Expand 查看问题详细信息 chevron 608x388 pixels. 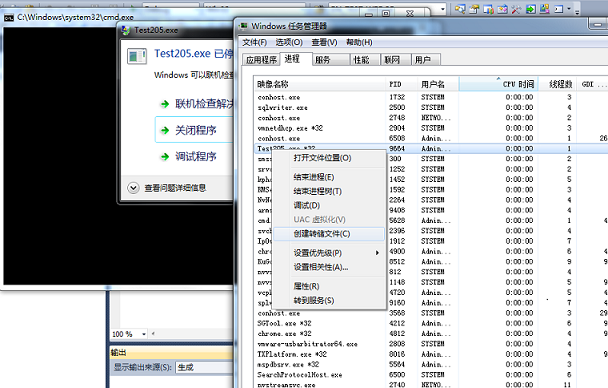coord(133,188)
